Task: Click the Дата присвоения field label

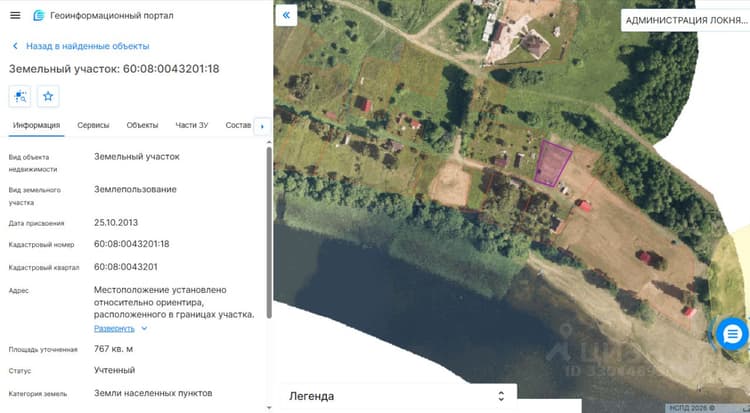Action: pyautogui.click(x=36, y=223)
